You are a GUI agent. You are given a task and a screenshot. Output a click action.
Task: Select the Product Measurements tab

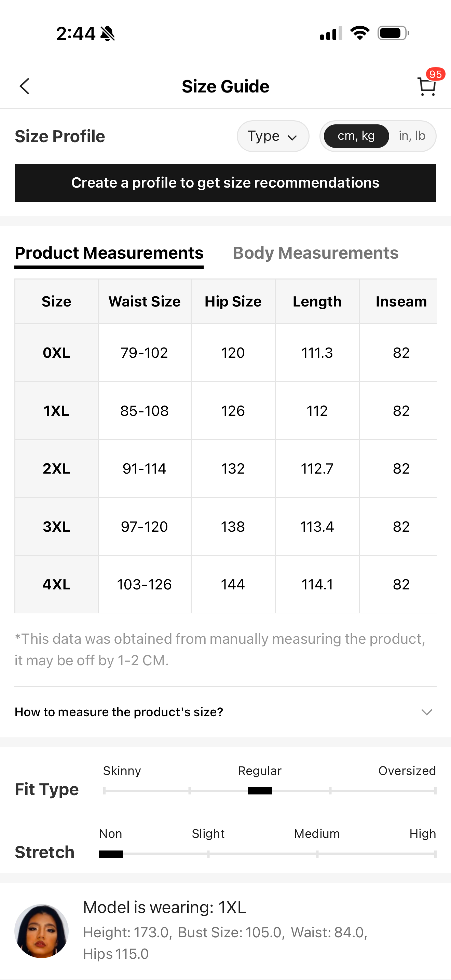pos(109,253)
